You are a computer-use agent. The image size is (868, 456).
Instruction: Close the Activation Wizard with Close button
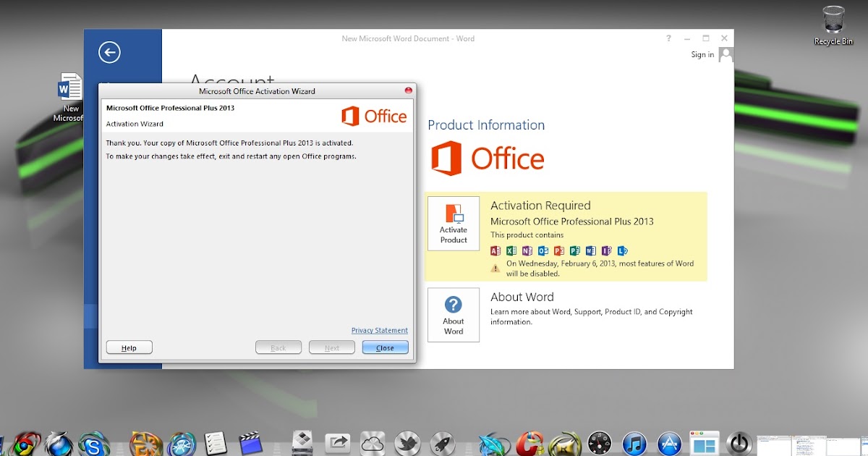click(x=386, y=347)
